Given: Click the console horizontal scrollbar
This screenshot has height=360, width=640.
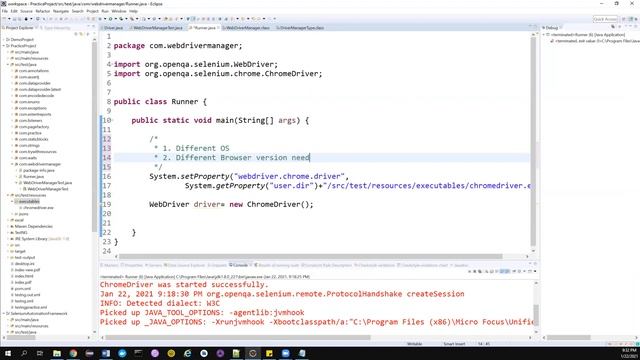Looking at the screenshot, I should [x=238, y=338].
